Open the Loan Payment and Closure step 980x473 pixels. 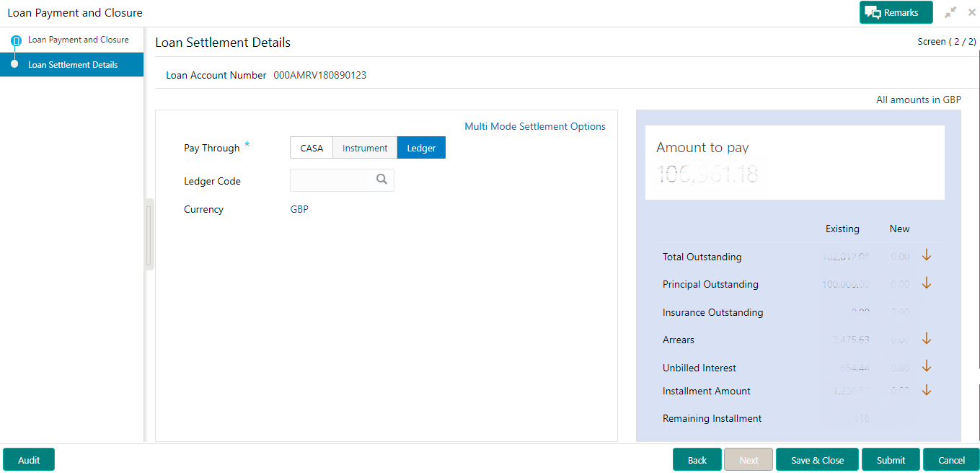[x=78, y=40]
